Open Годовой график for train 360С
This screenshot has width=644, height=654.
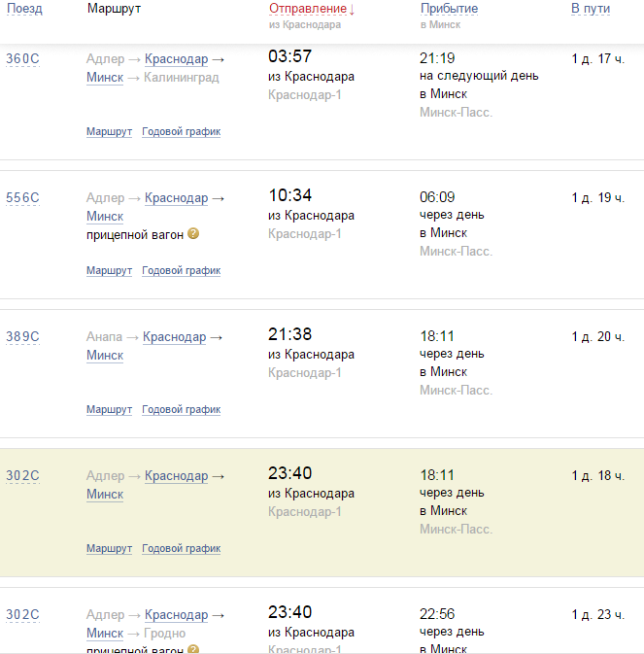(181, 131)
